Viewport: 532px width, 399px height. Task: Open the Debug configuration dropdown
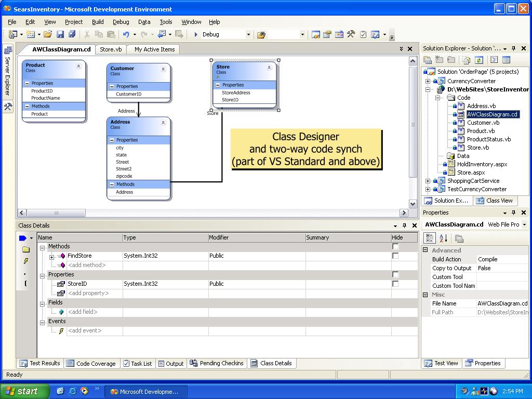click(248, 35)
